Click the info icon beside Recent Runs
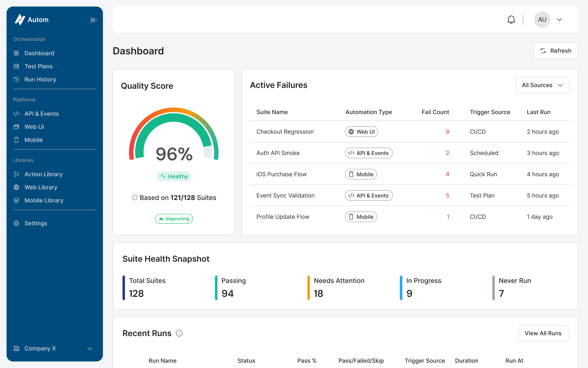 tap(179, 333)
